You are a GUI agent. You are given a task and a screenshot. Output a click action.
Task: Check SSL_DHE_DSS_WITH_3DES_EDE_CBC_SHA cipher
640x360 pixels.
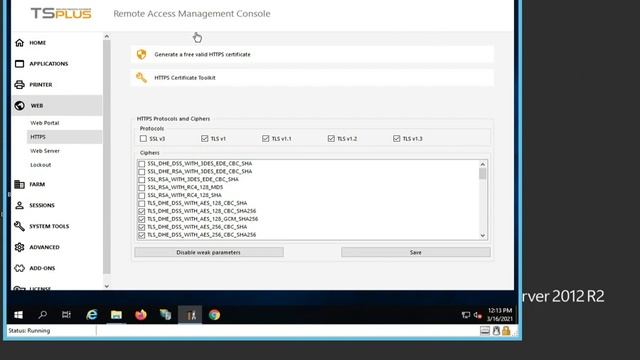(142, 164)
